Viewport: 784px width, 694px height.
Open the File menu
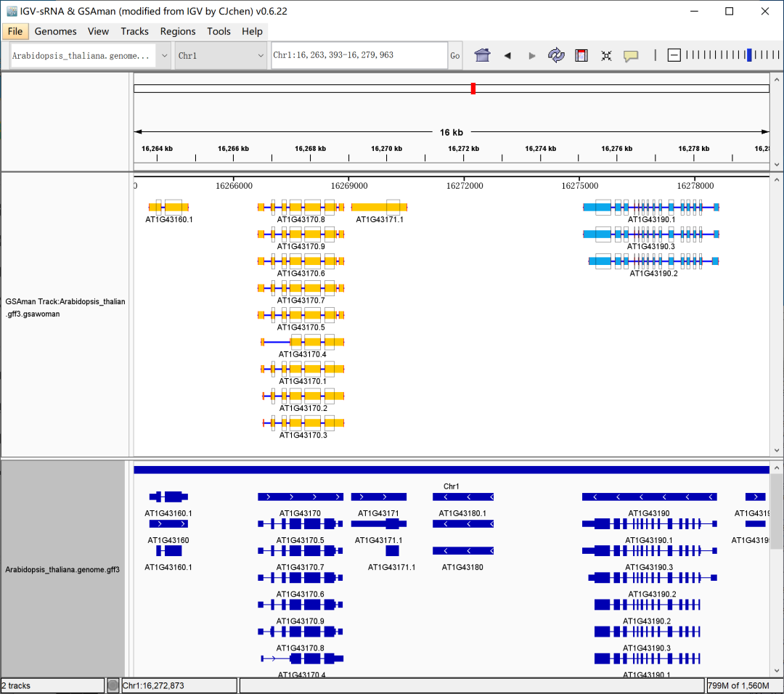coord(15,31)
